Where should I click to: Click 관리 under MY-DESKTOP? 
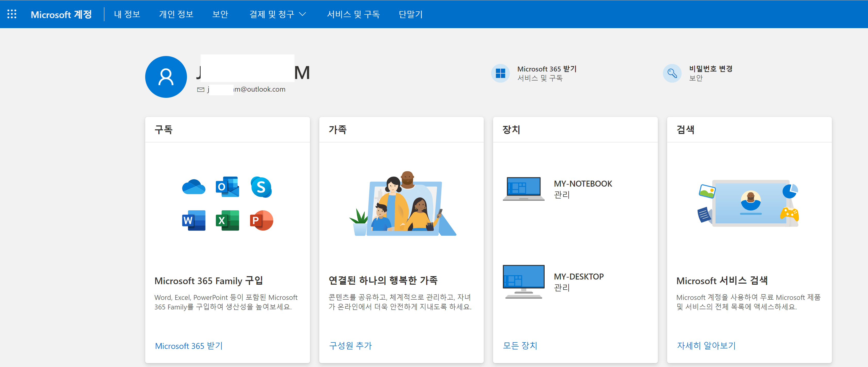(562, 288)
